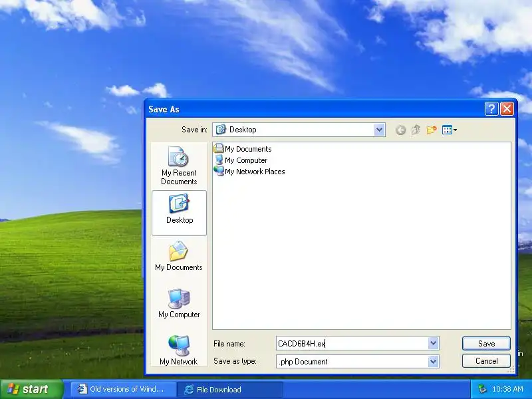Switch to Old versions of Wind... taskbar window
The height and width of the screenshot is (399, 532).
click(x=124, y=389)
